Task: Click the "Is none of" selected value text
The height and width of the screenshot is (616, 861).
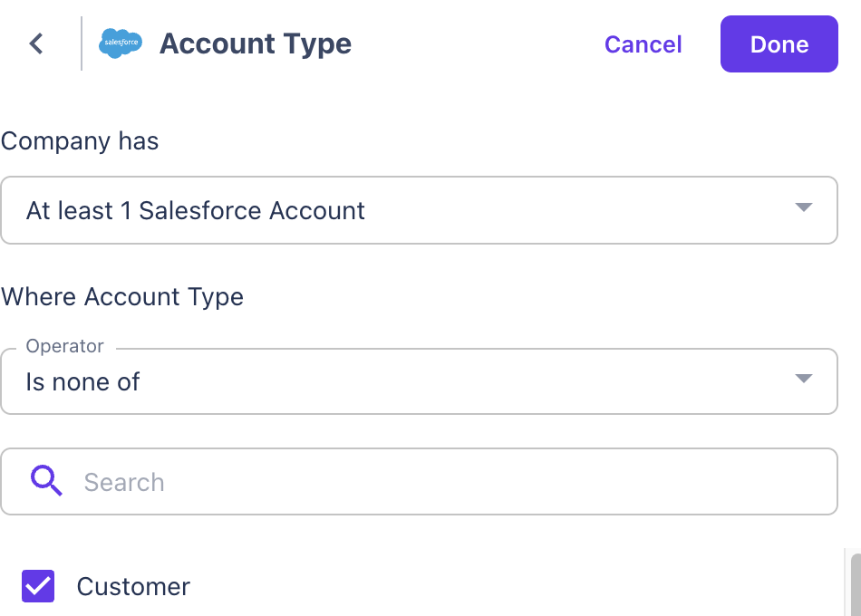Action: click(x=82, y=382)
